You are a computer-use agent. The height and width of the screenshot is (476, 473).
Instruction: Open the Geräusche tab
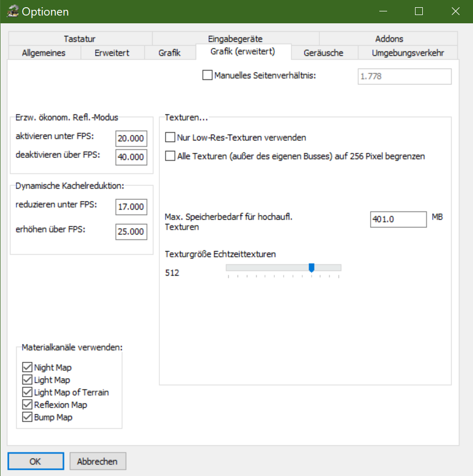click(x=323, y=53)
